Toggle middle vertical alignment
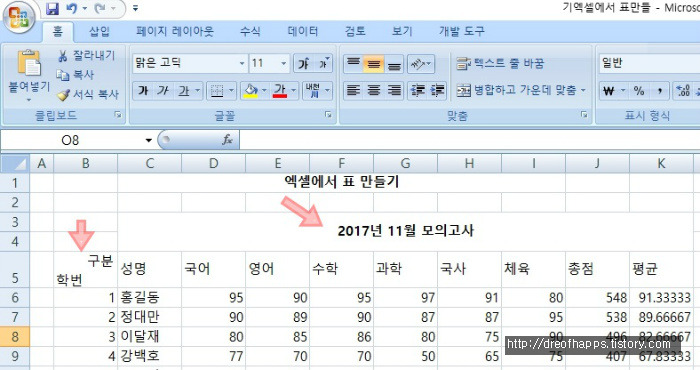 (x=374, y=64)
